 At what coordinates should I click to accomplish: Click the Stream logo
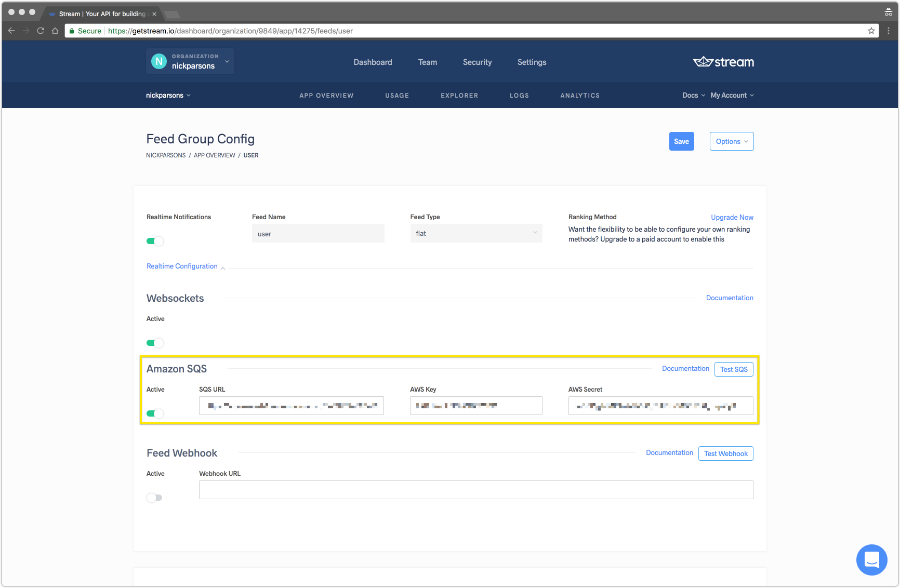click(723, 62)
